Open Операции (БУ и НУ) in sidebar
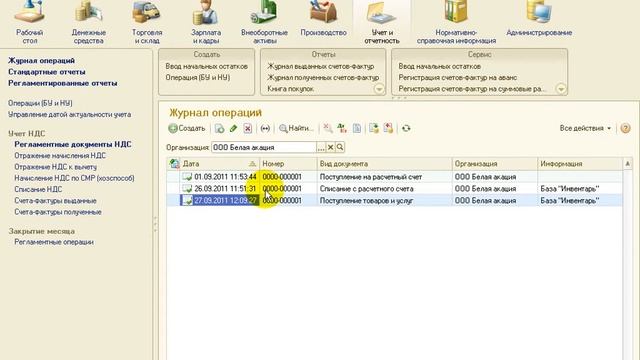 (x=40, y=103)
